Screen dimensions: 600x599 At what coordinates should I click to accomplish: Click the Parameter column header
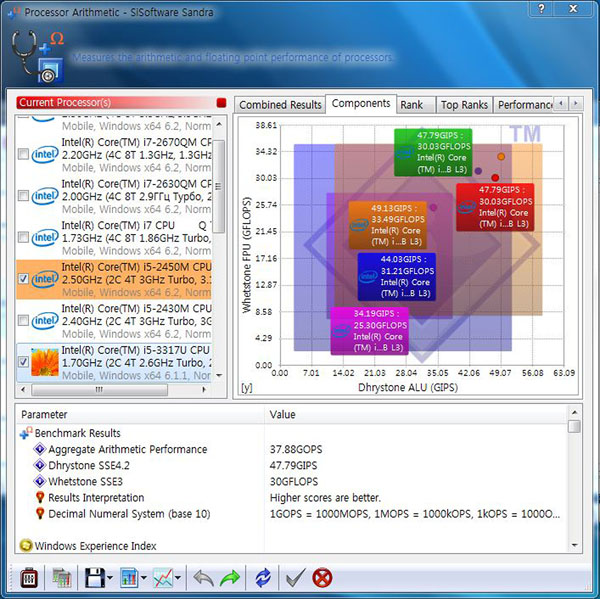click(x=140, y=414)
